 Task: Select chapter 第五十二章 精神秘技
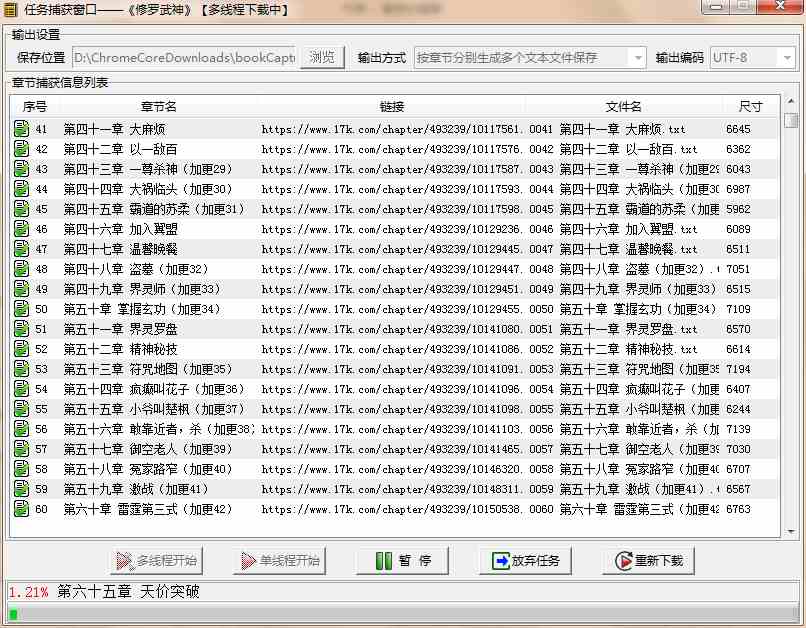[x=120, y=349]
